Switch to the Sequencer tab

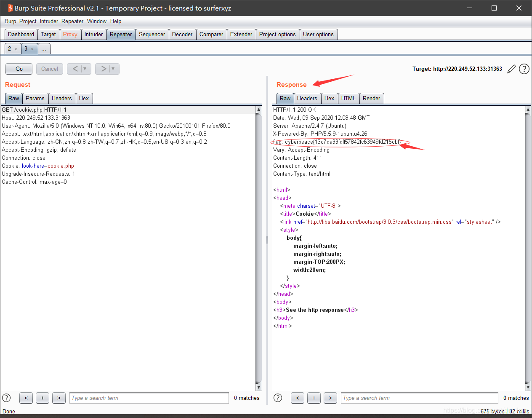pos(152,35)
